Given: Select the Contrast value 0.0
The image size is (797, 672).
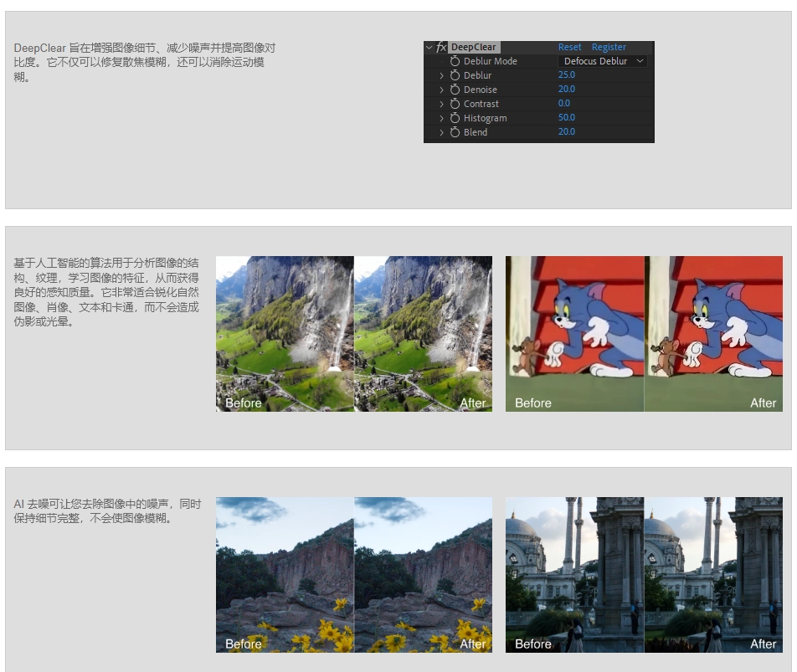Looking at the screenshot, I should pyautogui.click(x=564, y=104).
